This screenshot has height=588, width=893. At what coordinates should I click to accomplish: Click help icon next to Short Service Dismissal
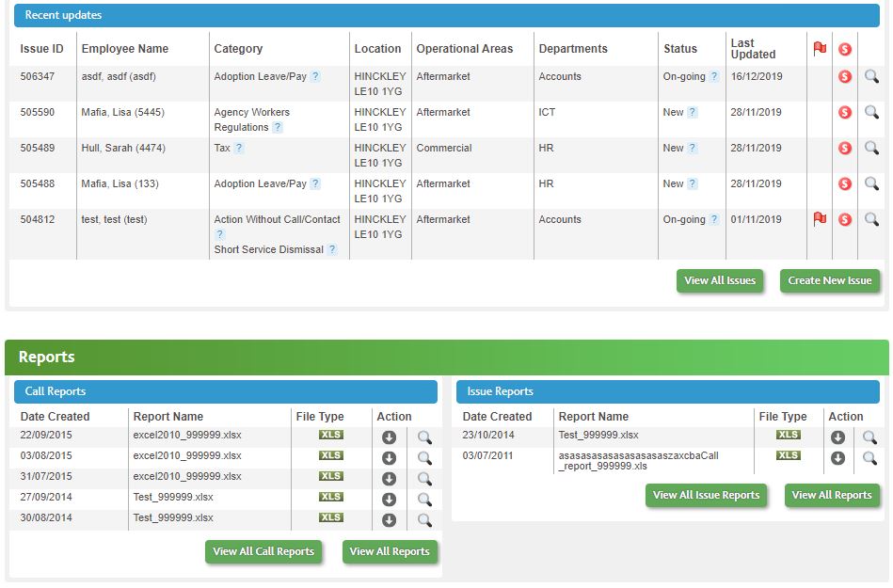coord(332,250)
